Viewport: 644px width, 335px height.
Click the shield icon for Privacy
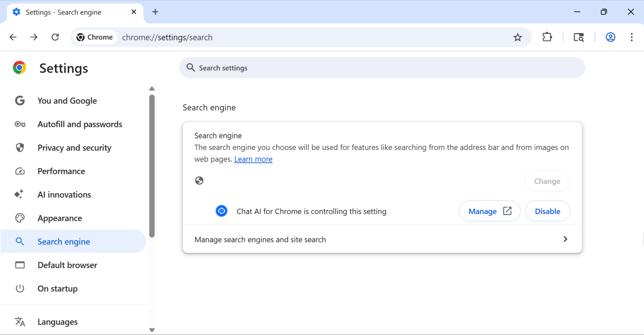point(20,147)
